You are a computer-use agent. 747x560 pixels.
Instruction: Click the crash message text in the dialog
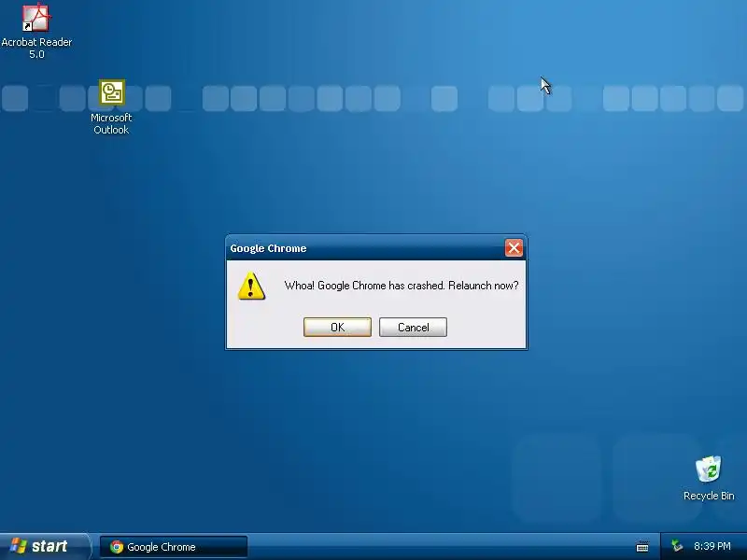[402, 286]
